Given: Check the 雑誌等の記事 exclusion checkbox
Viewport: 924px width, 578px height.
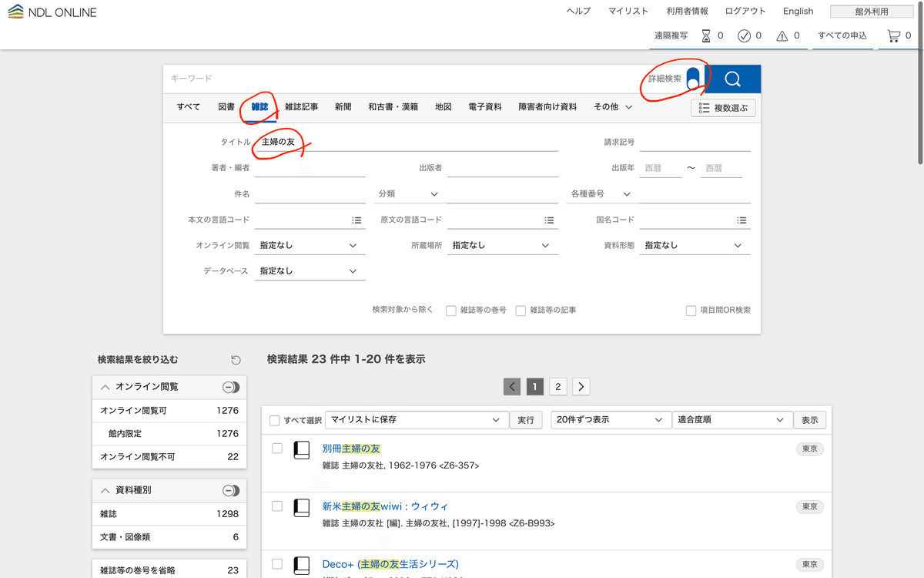Looking at the screenshot, I should 521,311.
